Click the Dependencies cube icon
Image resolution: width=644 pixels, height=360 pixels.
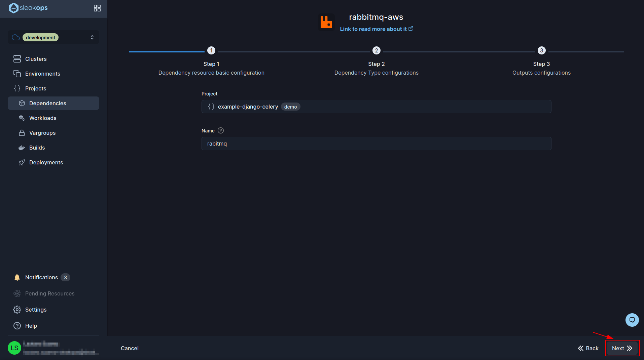(x=22, y=103)
